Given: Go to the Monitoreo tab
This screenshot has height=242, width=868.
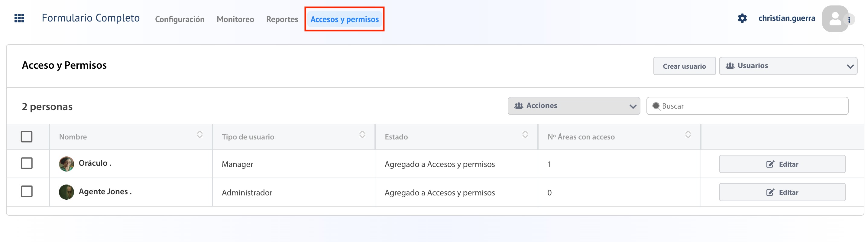Looking at the screenshot, I should (x=235, y=19).
